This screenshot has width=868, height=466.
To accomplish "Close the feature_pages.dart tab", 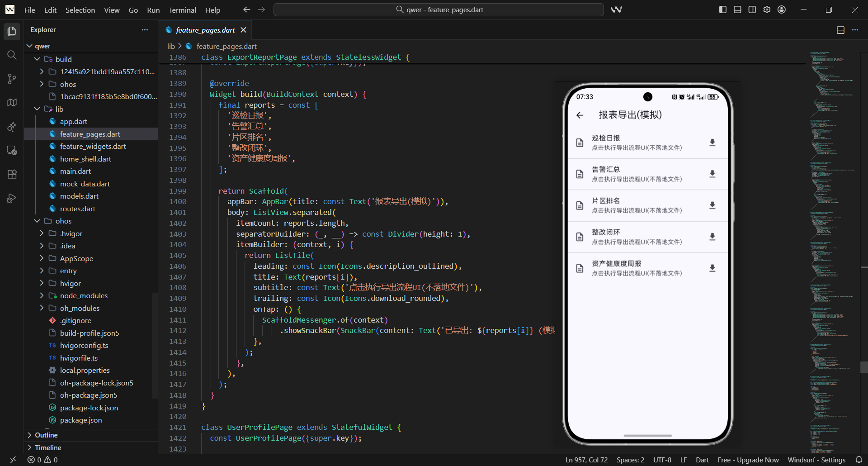I will 243,30.
